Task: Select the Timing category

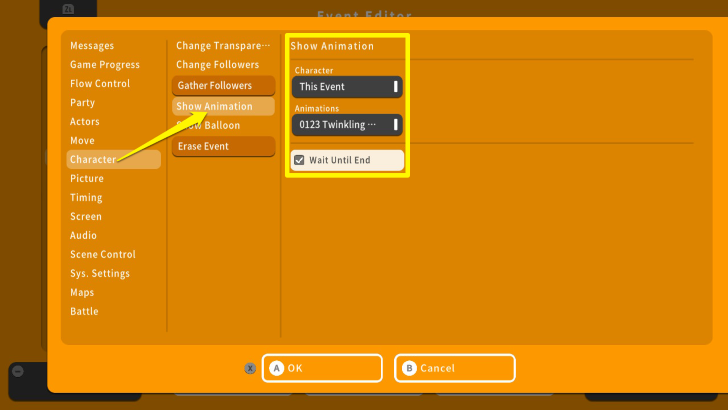Action: 86,197
